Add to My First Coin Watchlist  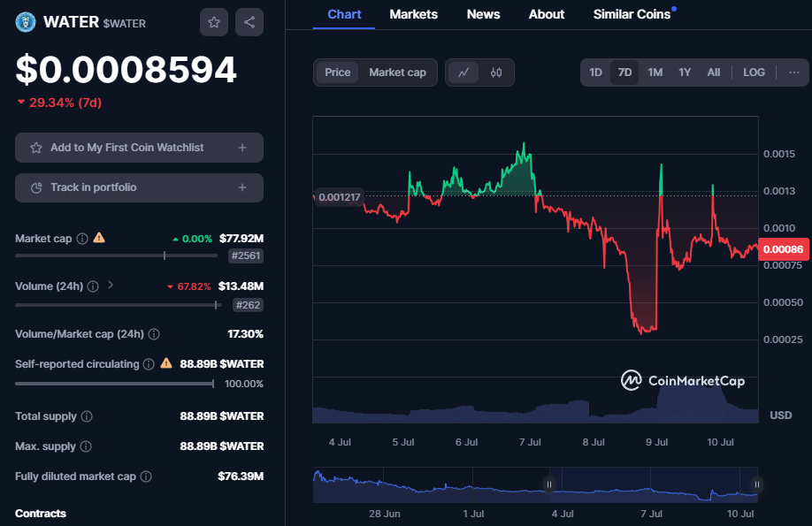click(x=139, y=148)
